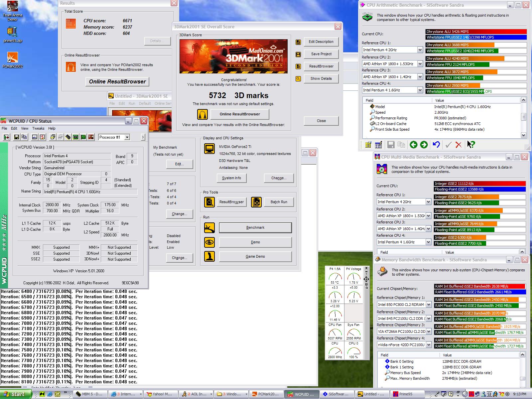
Task: Expand Reference CPU 1 Intel Pentium 4 2GHz dropdown
Action: [x=420, y=50]
